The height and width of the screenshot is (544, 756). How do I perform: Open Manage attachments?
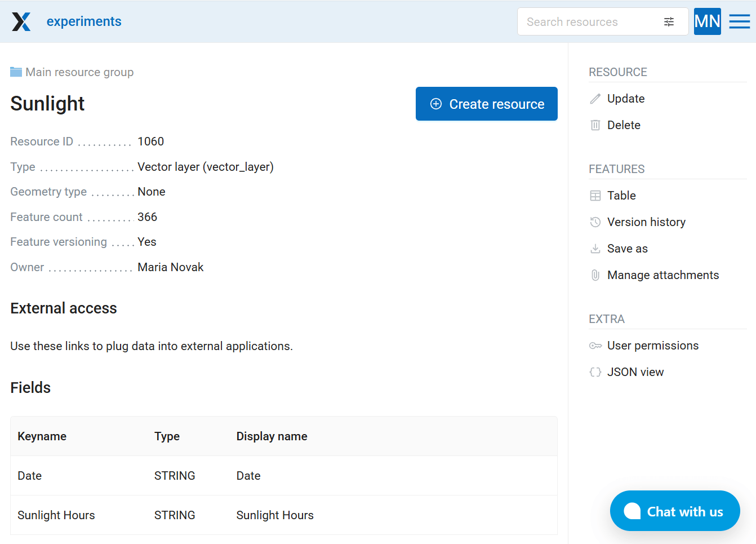[663, 275]
